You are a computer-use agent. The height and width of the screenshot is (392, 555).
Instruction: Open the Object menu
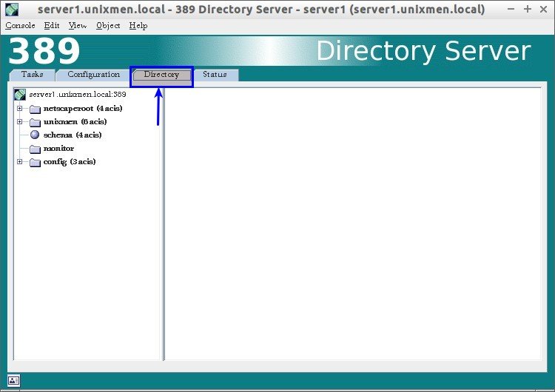pyautogui.click(x=108, y=25)
